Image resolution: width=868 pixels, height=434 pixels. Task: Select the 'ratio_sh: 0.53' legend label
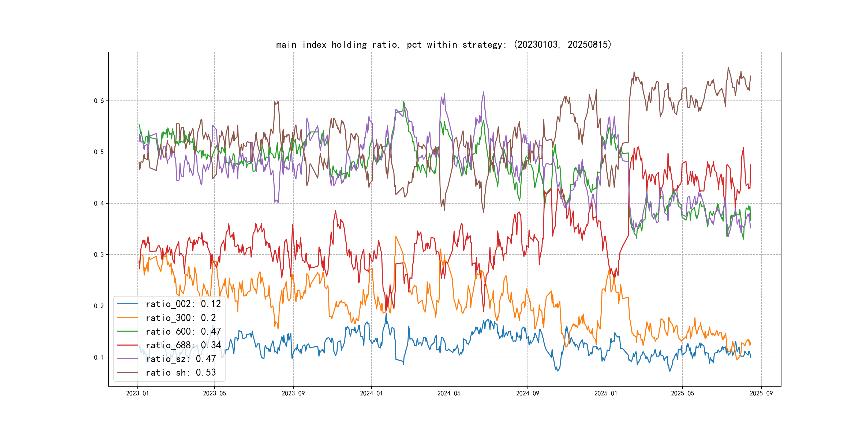tap(181, 373)
